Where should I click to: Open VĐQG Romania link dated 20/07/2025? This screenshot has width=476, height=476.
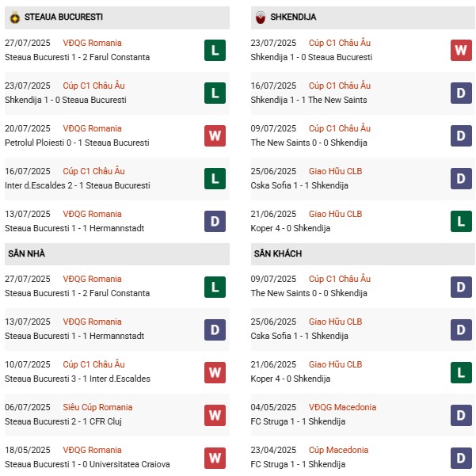click(x=92, y=128)
